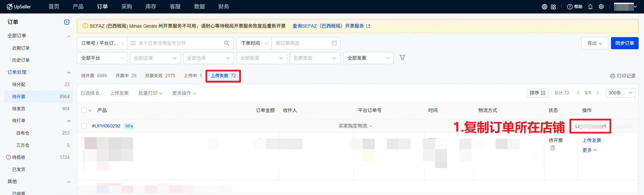The height and width of the screenshot is (195, 644).
Task: Open the 全部平台 dropdown
Action: (102, 58)
